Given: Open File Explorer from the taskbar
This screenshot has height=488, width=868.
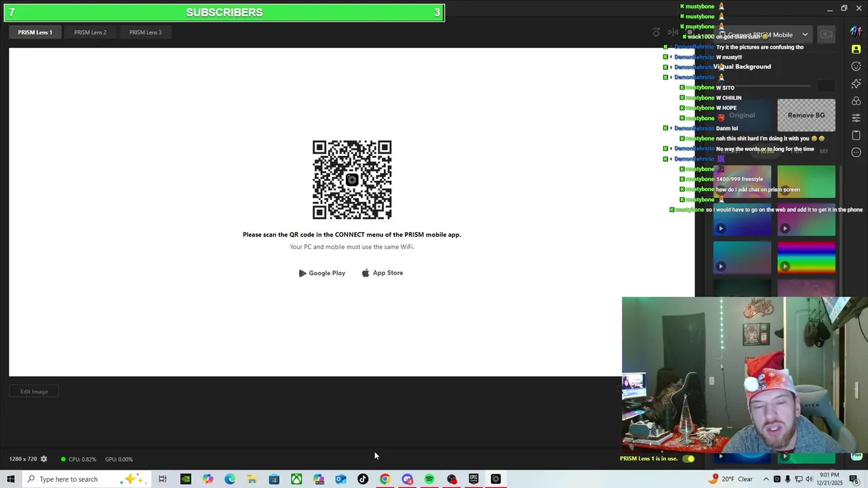Looking at the screenshot, I should (252, 479).
